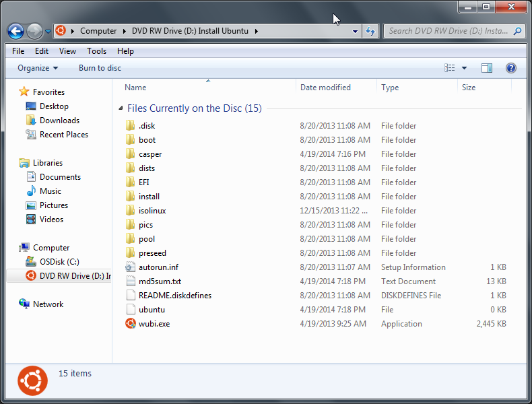Screen dimensions: 532x404
Task: Click Burn to disc
Action: [x=100, y=68]
